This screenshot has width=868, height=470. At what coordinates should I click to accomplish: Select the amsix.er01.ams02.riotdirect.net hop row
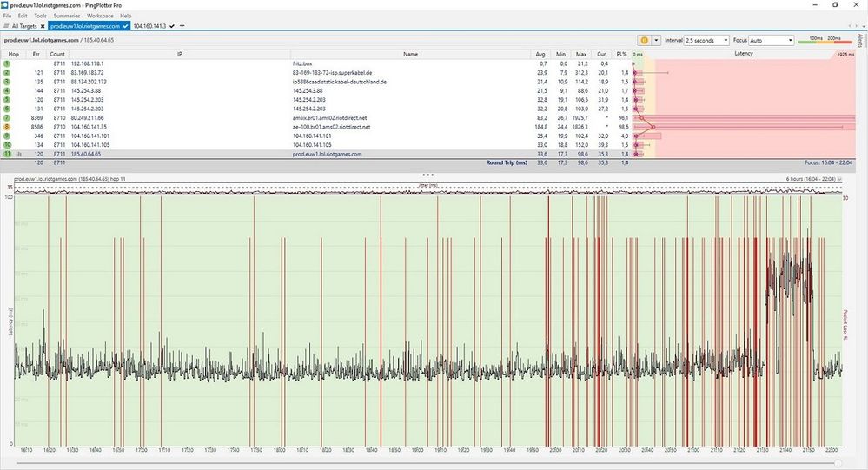330,117
